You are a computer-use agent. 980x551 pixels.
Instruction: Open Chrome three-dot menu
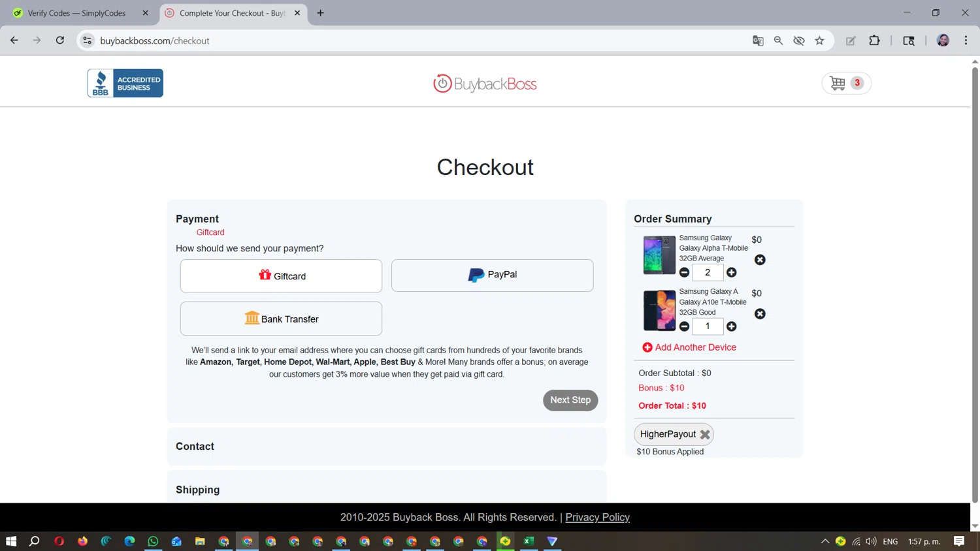(966, 40)
